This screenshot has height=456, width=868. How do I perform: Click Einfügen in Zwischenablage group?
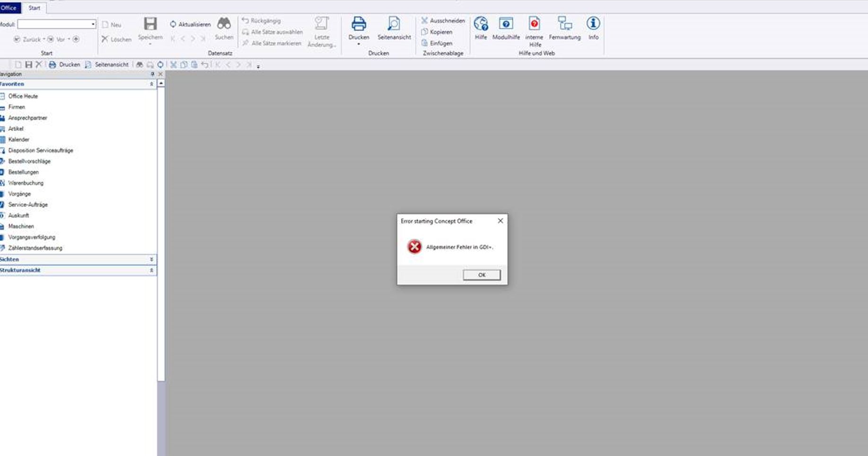click(437, 43)
